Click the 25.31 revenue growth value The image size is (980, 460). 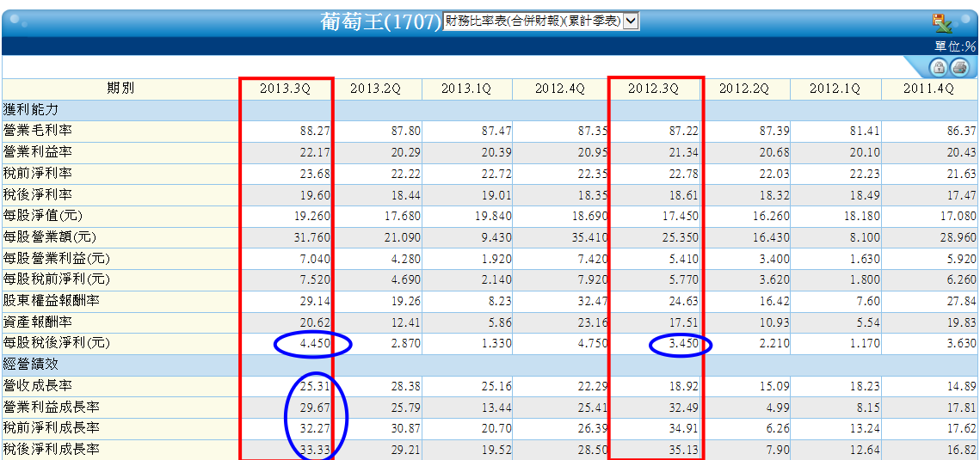pos(315,386)
